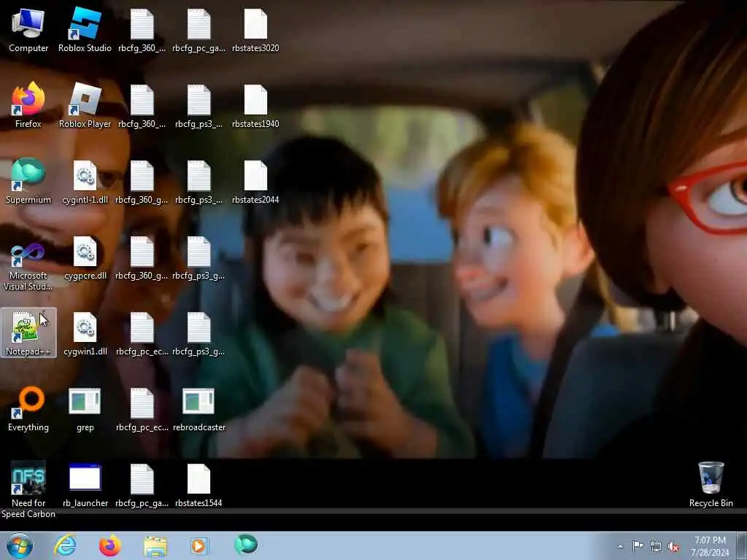Select the rebroadcaster application icon
The width and height of the screenshot is (747, 560).
(x=198, y=410)
